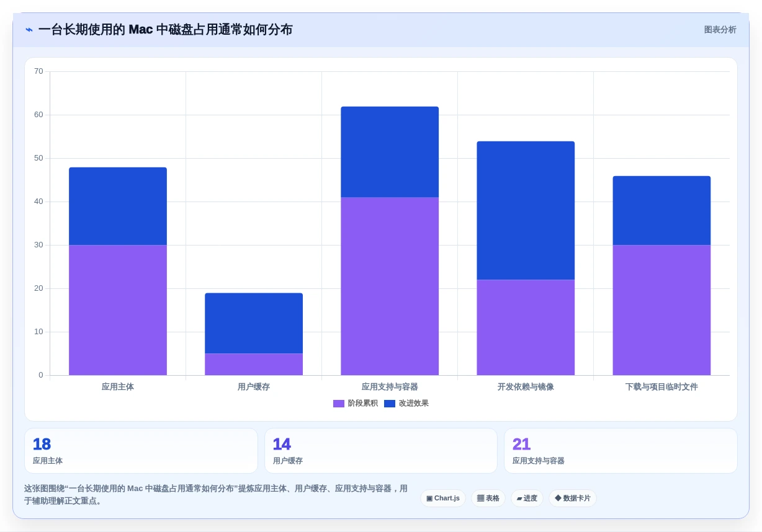The width and height of the screenshot is (762, 532).
Task: Click the blue bar segment for 用户缓存
Action: click(254, 323)
